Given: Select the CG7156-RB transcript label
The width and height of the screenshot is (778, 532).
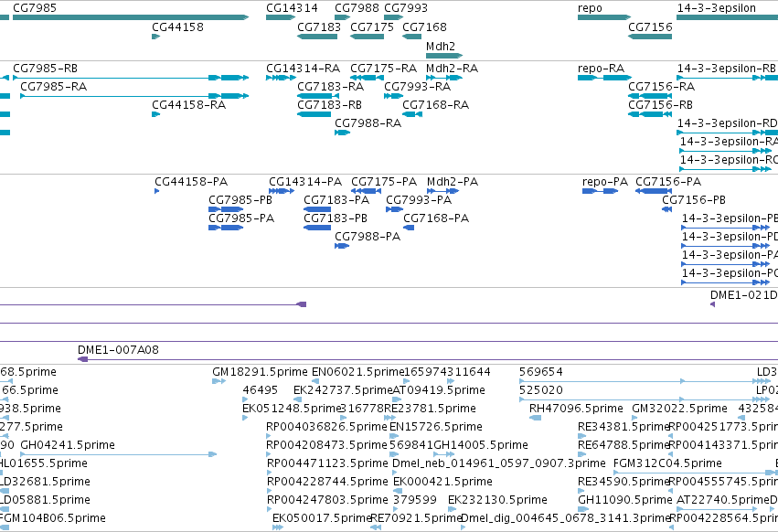Looking at the screenshot, I should [x=660, y=105].
